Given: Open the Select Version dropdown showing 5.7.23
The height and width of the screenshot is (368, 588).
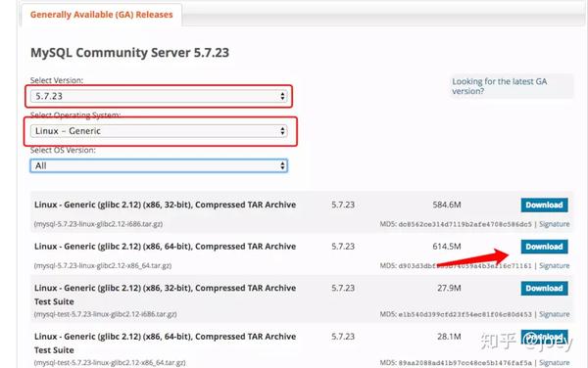Looking at the screenshot, I should point(159,96).
